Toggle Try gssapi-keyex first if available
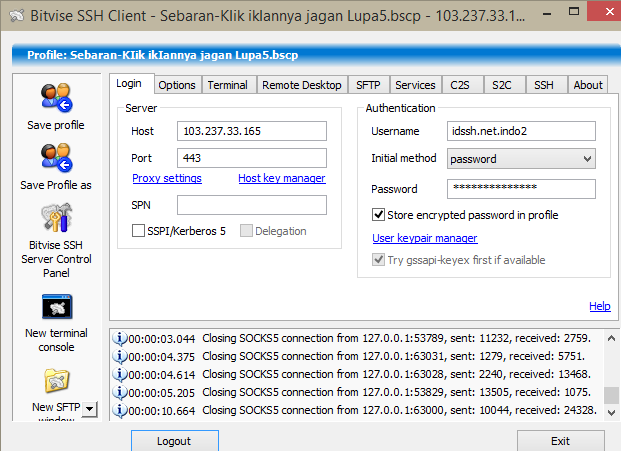Image resolution: width=621 pixels, height=451 pixels. [x=378, y=260]
